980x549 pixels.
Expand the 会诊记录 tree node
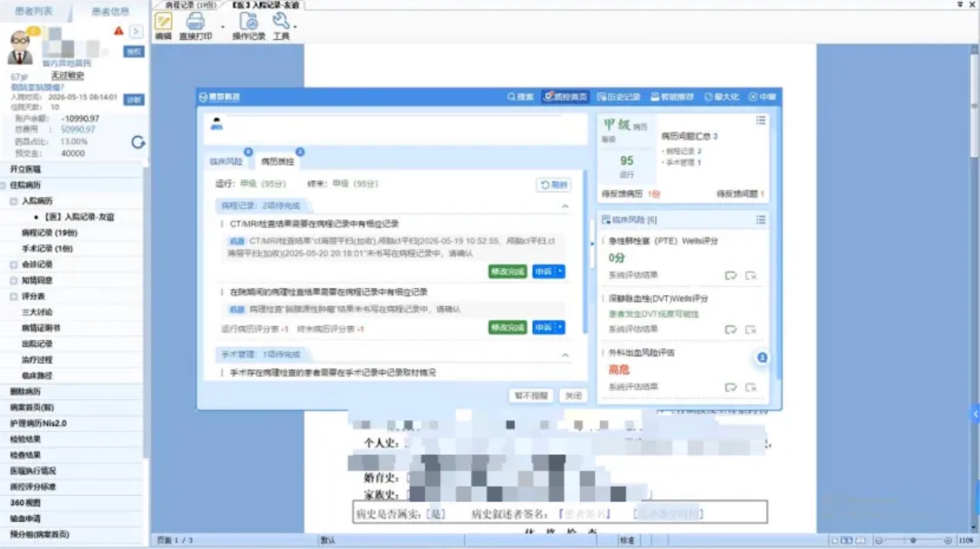tap(14, 264)
